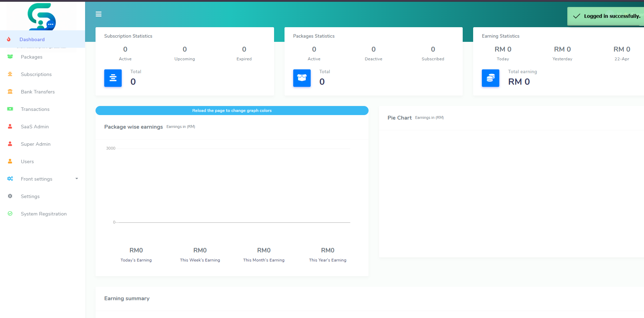Click the blue packages box icon
644x318 pixels.
302,78
